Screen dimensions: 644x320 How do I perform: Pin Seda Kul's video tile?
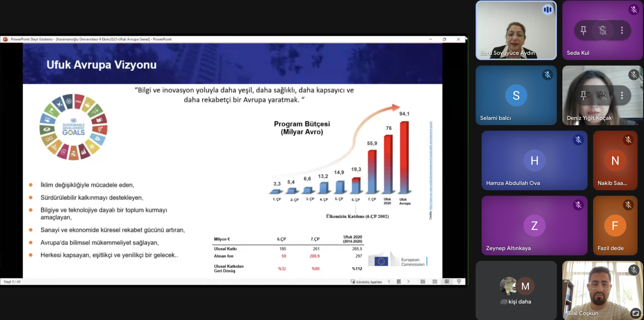tap(583, 30)
